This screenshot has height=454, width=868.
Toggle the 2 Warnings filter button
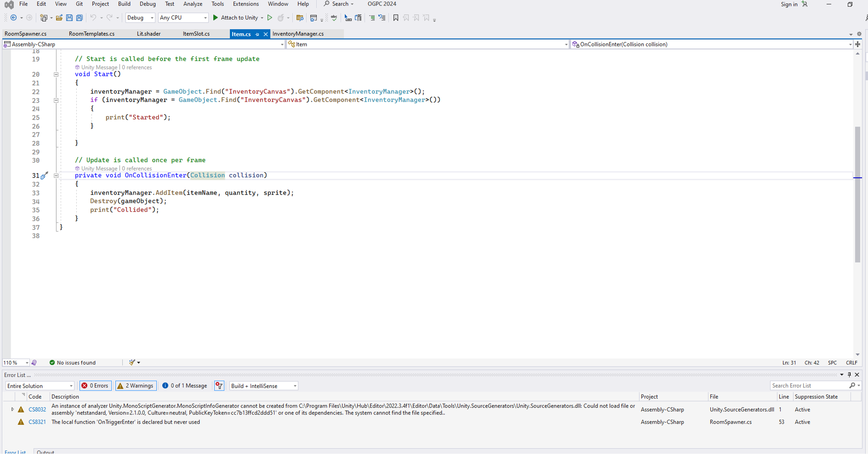click(136, 386)
